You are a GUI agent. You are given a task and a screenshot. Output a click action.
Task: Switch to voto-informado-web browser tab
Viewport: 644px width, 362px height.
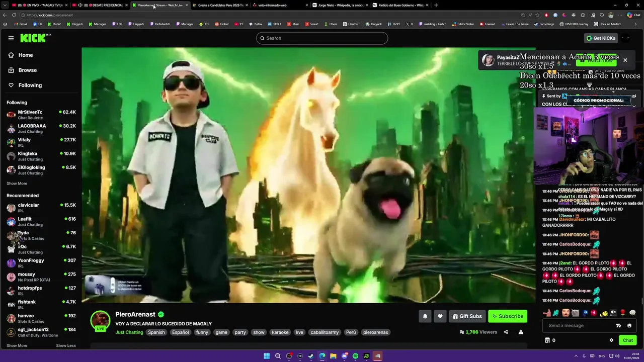280,5
